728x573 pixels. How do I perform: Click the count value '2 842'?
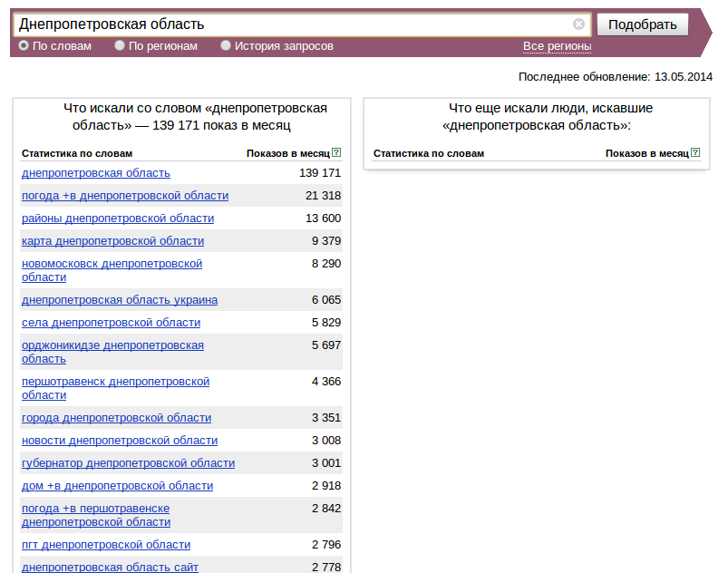tap(326, 509)
